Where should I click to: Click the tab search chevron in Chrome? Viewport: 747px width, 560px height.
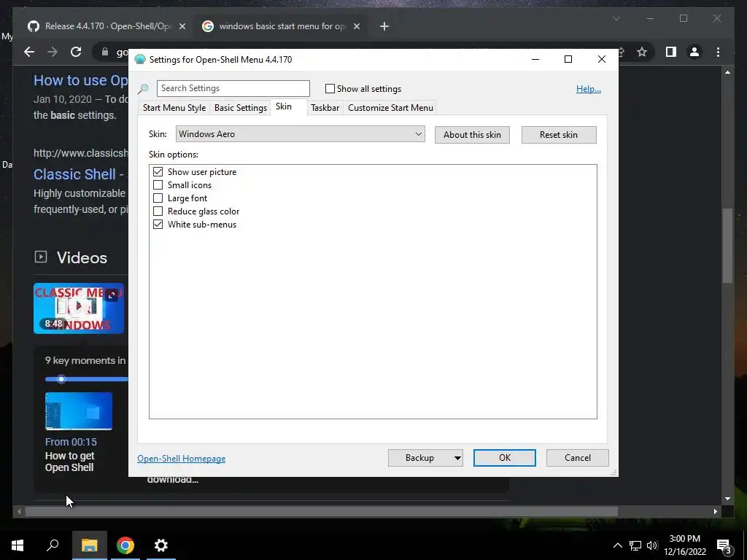tap(616, 18)
